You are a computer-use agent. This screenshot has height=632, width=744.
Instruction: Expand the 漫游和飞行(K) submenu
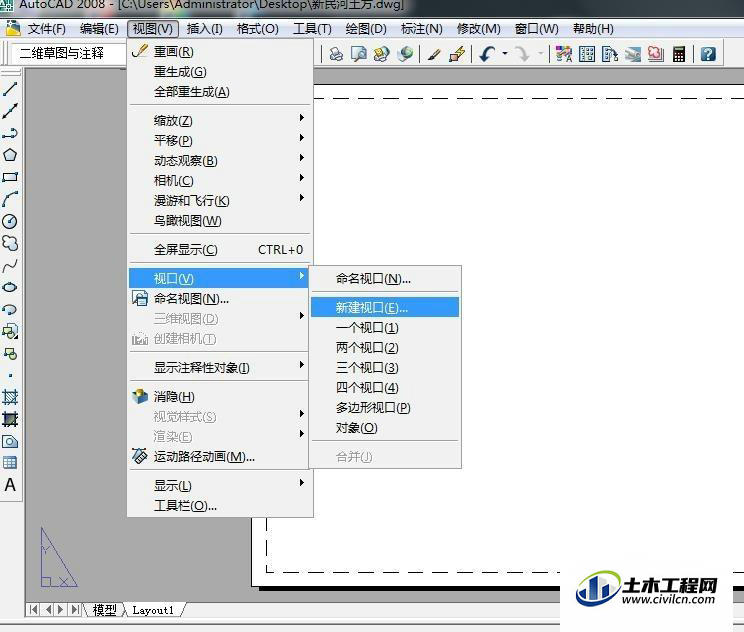click(x=220, y=201)
